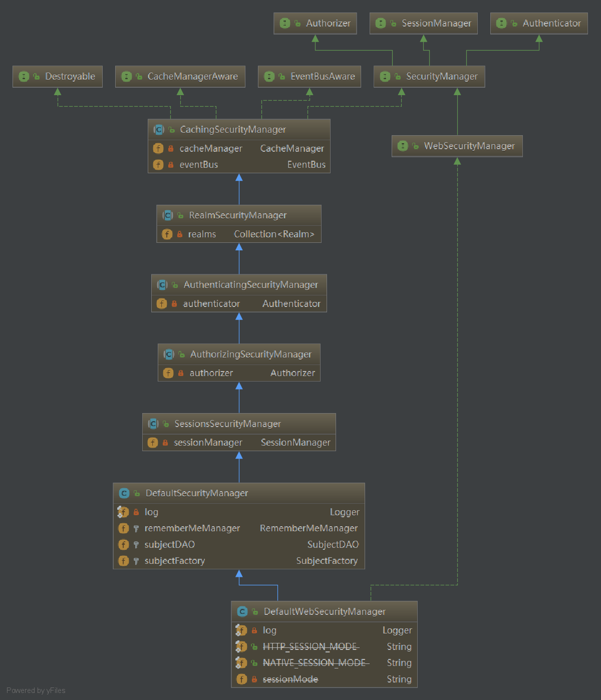The image size is (601, 700).
Task: Click the field icon beside subjectFactory
Action: coord(123,561)
